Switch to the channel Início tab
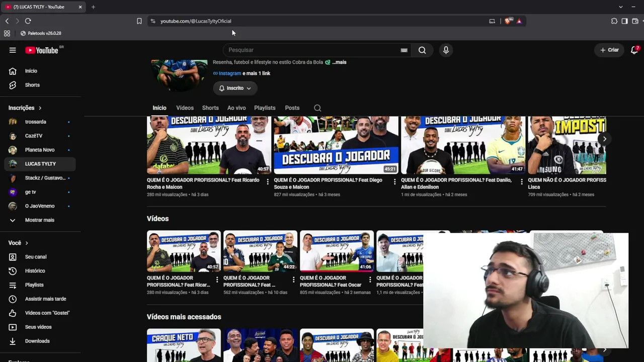The image size is (644, 362). coord(159,108)
